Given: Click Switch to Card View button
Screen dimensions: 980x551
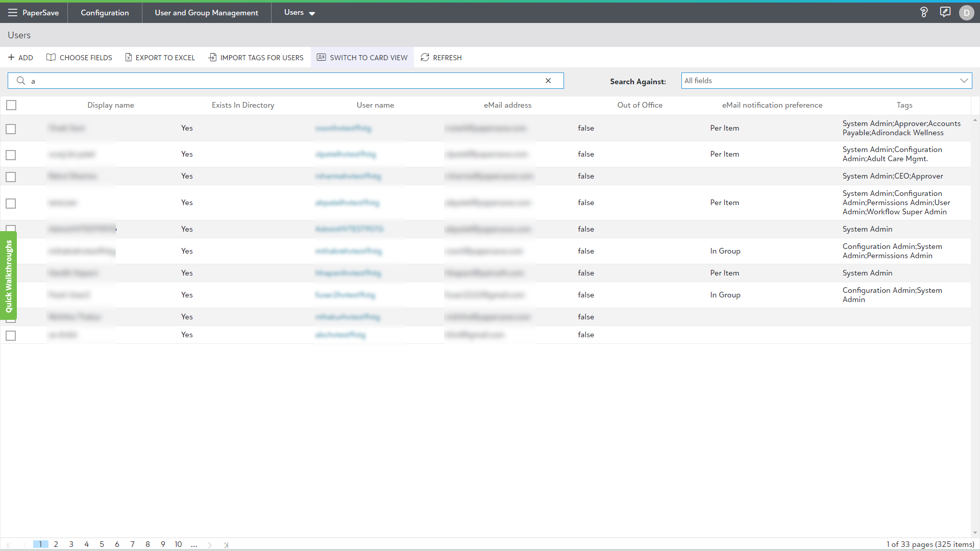Looking at the screenshot, I should tap(362, 58).
